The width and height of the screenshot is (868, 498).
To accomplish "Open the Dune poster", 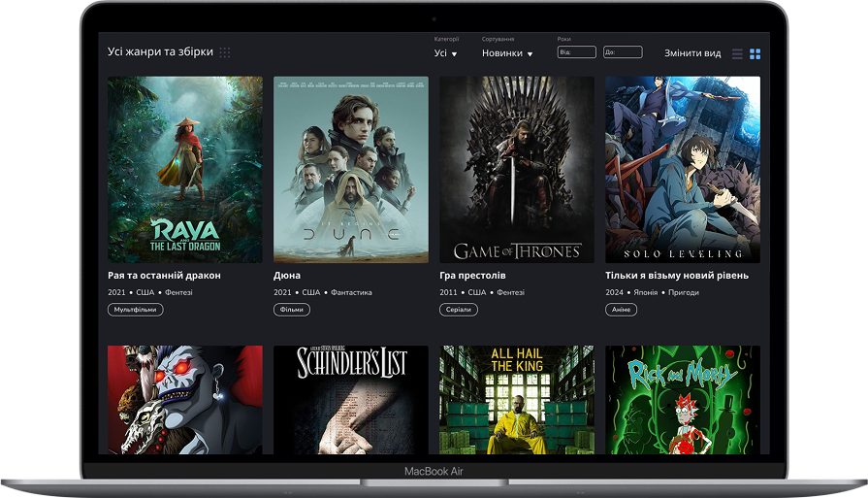I will 351,170.
